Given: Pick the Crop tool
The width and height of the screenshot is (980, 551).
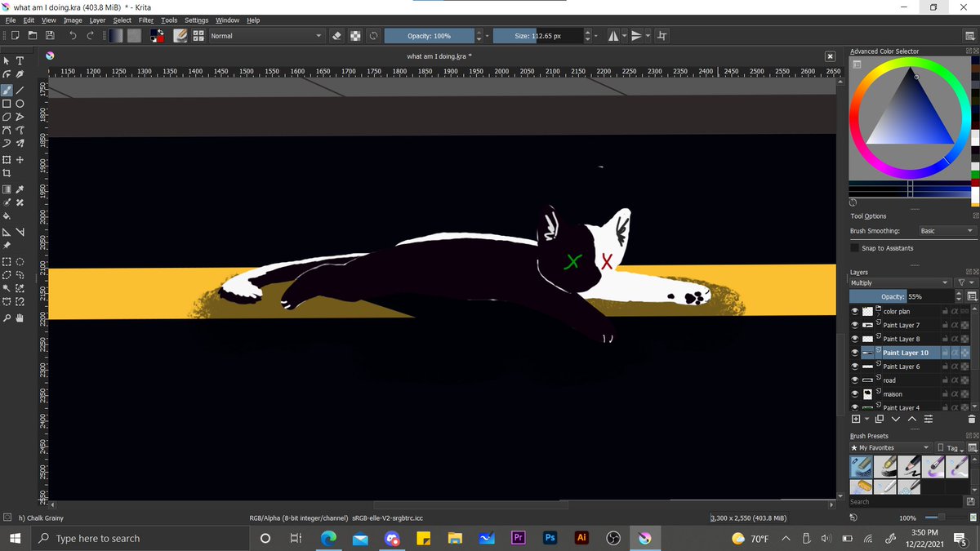Looking at the screenshot, I should pos(7,174).
